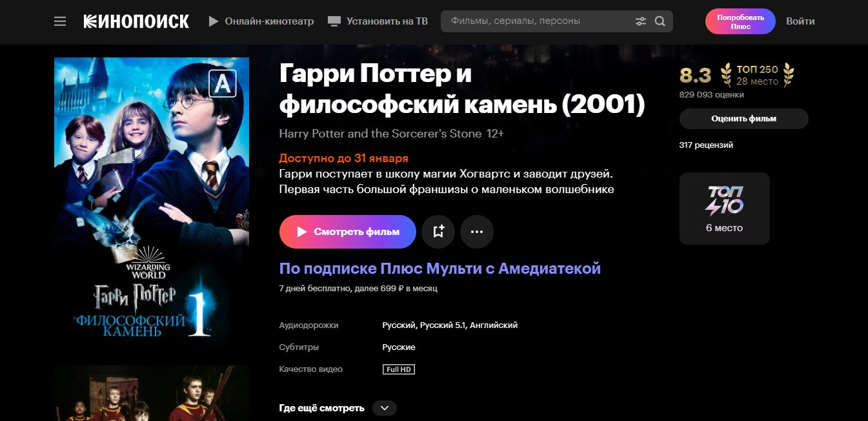Click Попробовать Плюс button
This screenshot has width=868, height=421.
pos(740,21)
